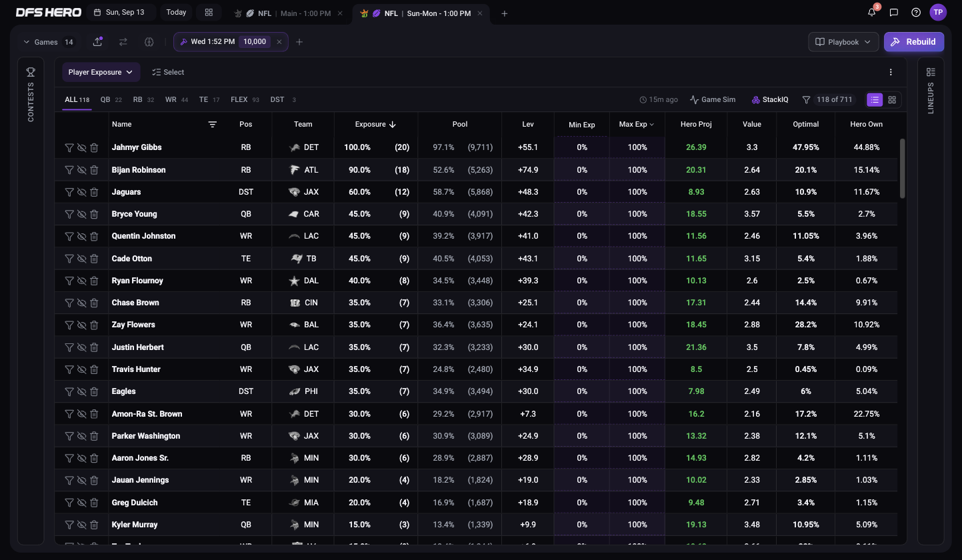
Task: Click the Select button
Action: pos(168,72)
